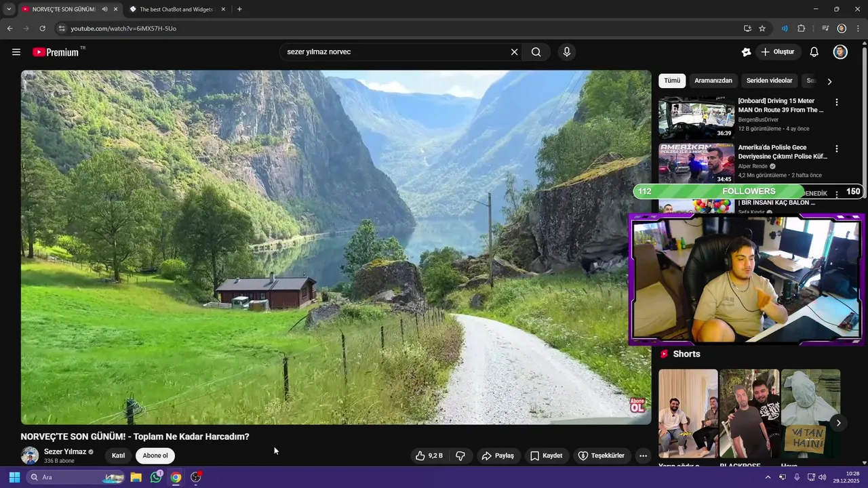
Task: Open the blue sound-wave extension icon
Action: coord(784,28)
